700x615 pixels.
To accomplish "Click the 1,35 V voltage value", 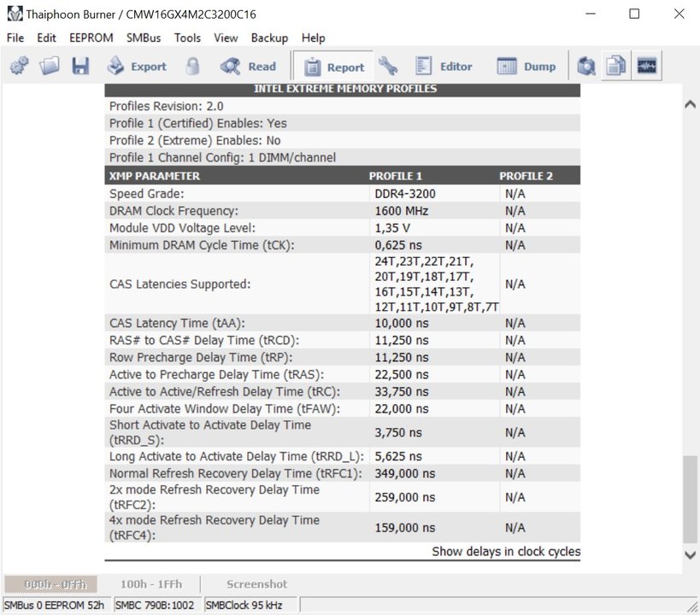I will (392, 228).
